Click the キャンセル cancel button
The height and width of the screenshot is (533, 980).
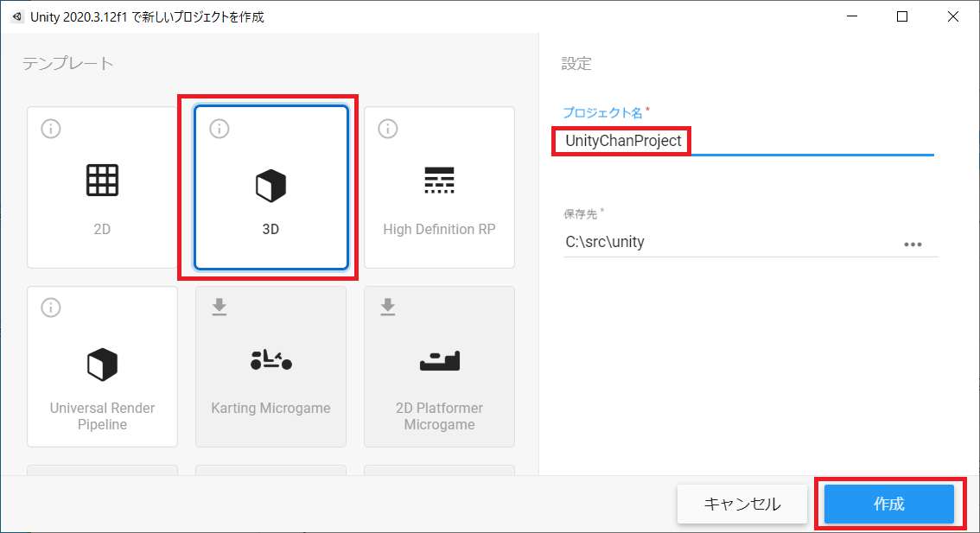coord(742,504)
